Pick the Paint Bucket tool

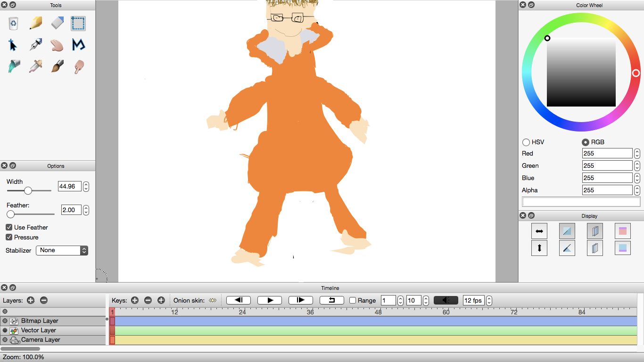14,66
